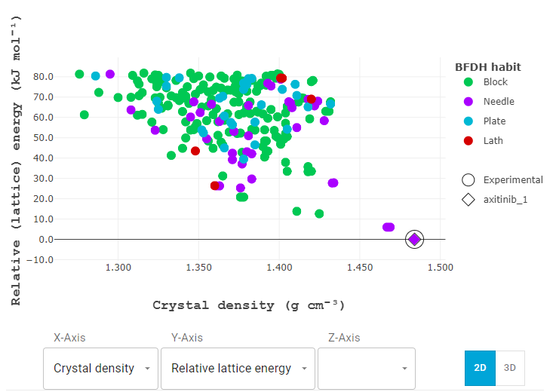Switch to 2D plot view
556x392 pixels.
[x=480, y=368]
